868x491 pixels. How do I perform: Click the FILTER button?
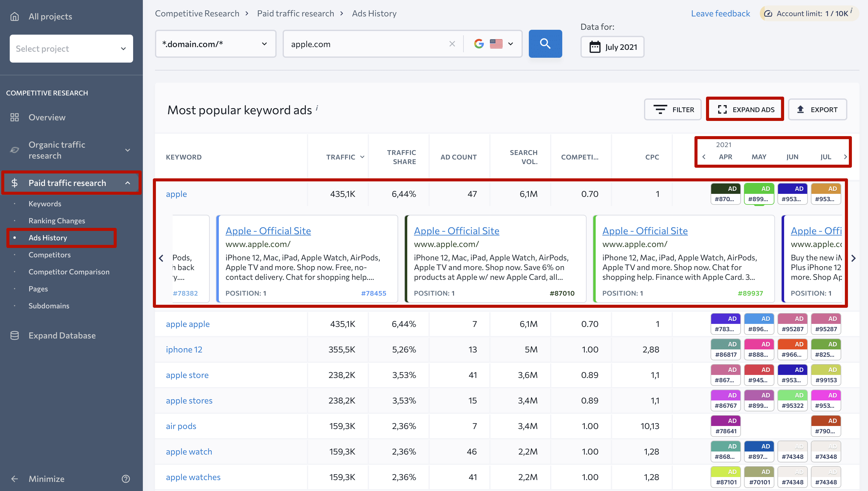(x=673, y=110)
